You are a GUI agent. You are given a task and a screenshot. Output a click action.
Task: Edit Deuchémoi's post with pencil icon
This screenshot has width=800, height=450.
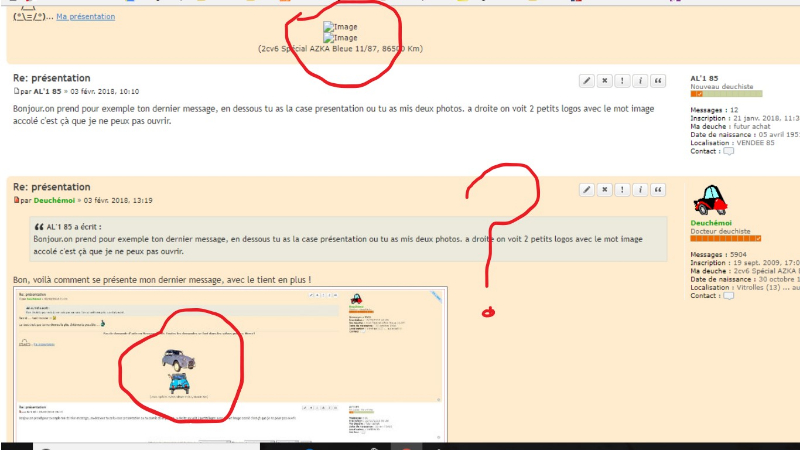(587, 189)
